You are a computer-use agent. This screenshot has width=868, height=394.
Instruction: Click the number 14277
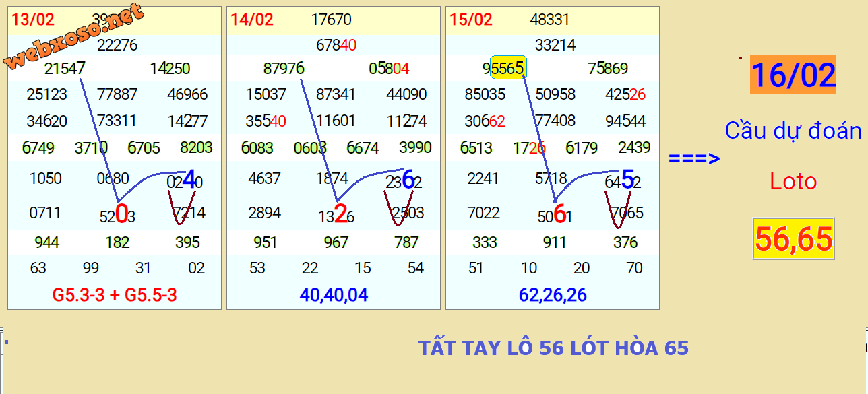[x=187, y=121]
